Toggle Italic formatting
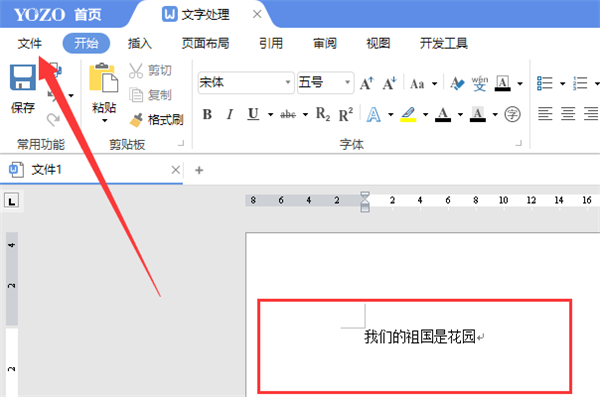The image size is (600, 397). point(230,114)
